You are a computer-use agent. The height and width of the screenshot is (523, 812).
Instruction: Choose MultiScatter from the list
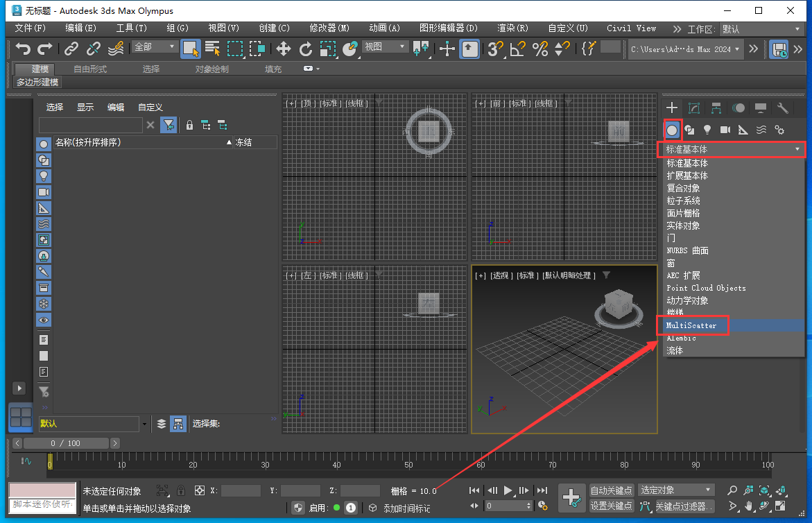click(x=692, y=325)
